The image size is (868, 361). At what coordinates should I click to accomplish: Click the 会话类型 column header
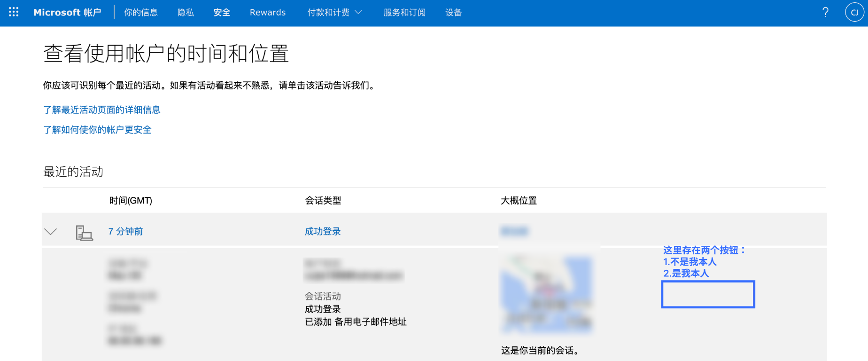323,201
